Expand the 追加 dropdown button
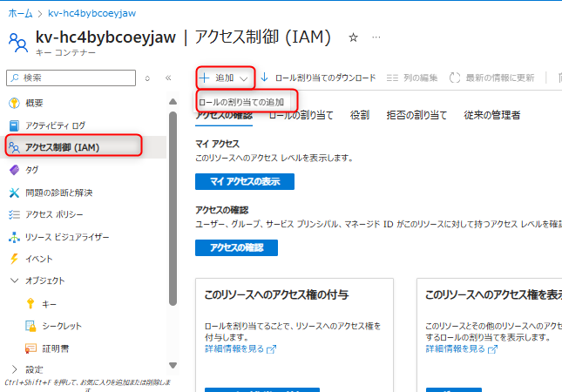The width and height of the screenshot is (562, 392). point(225,78)
